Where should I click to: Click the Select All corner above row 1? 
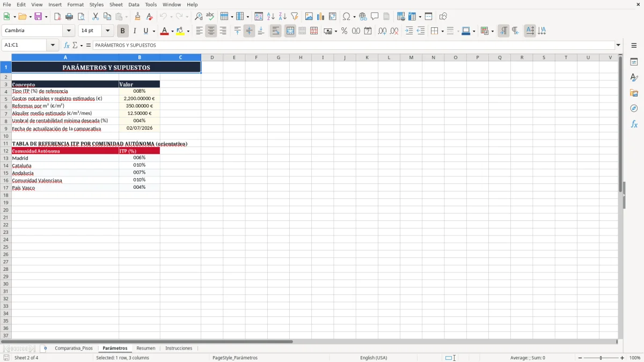[6, 57]
